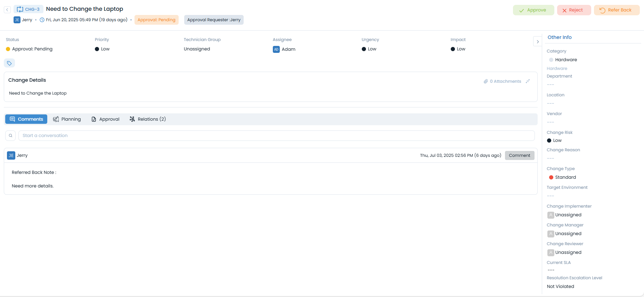
Task: Click the Start a conversation field
Action: click(276, 136)
